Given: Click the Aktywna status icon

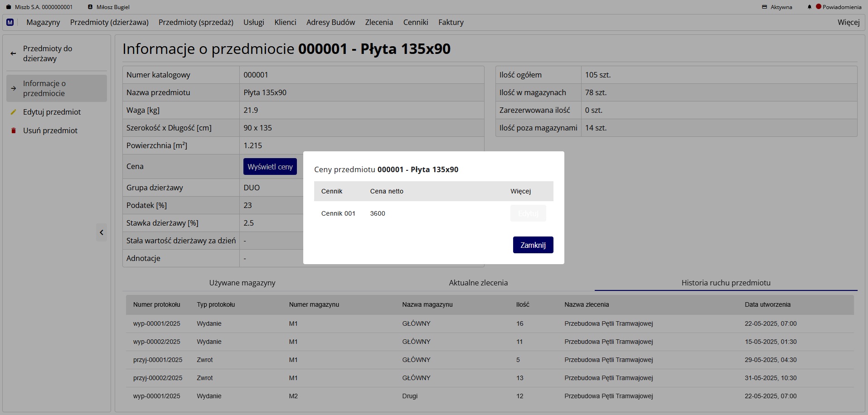Looking at the screenshot, I should [x=764, y=7].
